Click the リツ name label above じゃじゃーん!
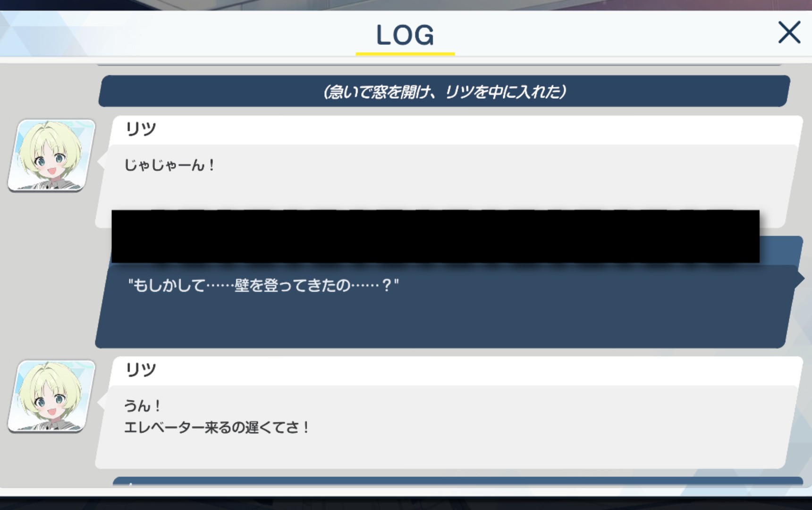812x510 pixels. pos(141,128)
